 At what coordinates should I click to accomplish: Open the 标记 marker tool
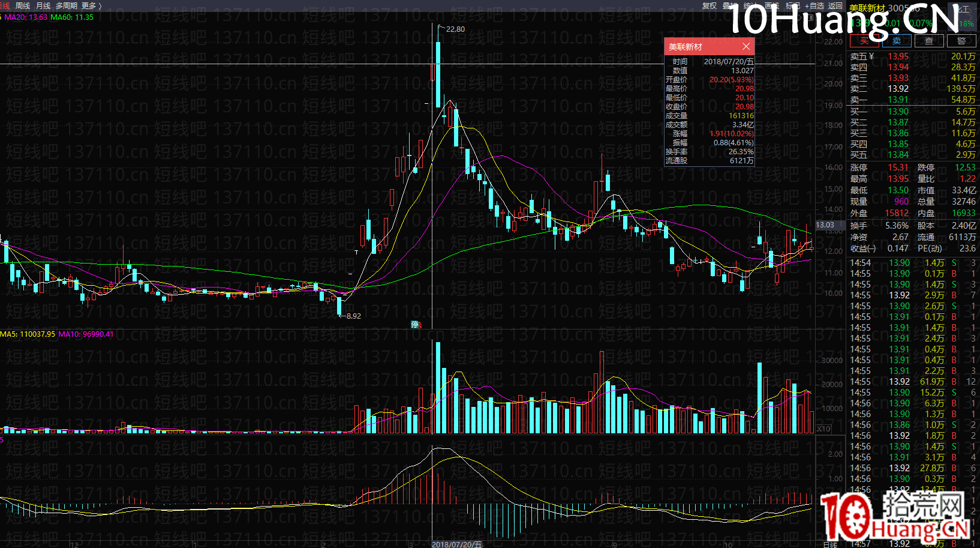point(793,5)
